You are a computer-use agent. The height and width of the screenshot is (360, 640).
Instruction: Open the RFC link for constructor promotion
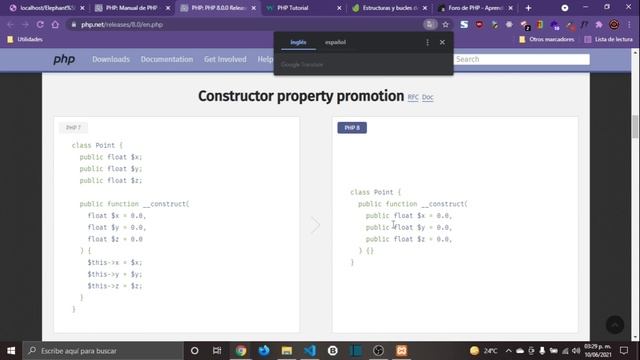click(x=413, y=97)
